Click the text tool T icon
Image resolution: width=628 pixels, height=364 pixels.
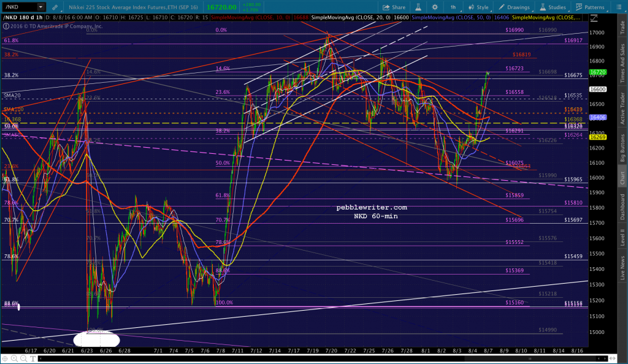pos(33,359)
